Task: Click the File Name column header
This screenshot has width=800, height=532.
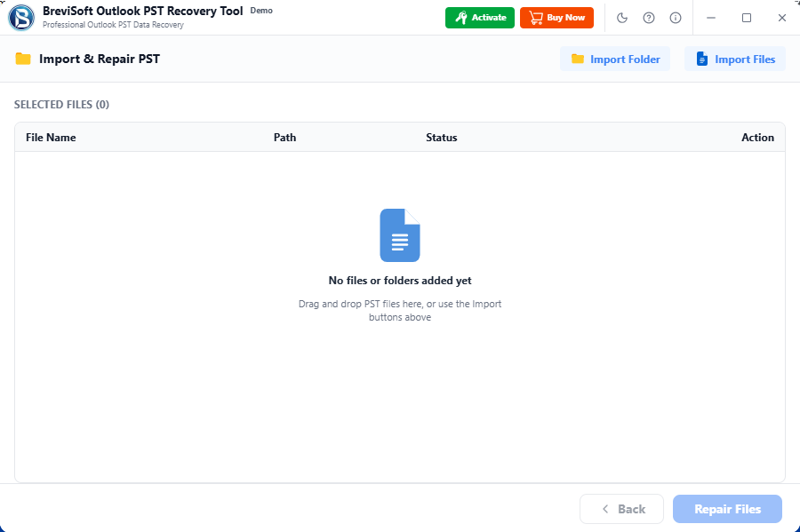Action: pos(51,138)
